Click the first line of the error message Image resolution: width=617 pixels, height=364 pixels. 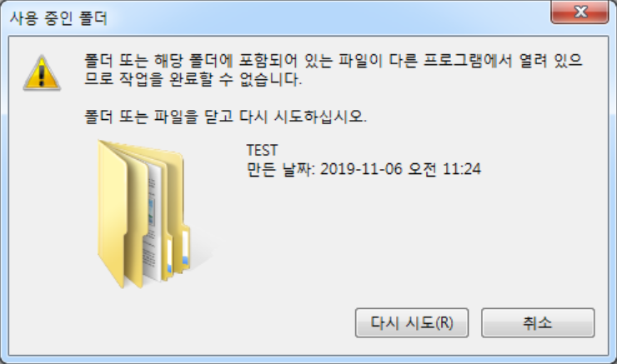click(x=334, y=61)
